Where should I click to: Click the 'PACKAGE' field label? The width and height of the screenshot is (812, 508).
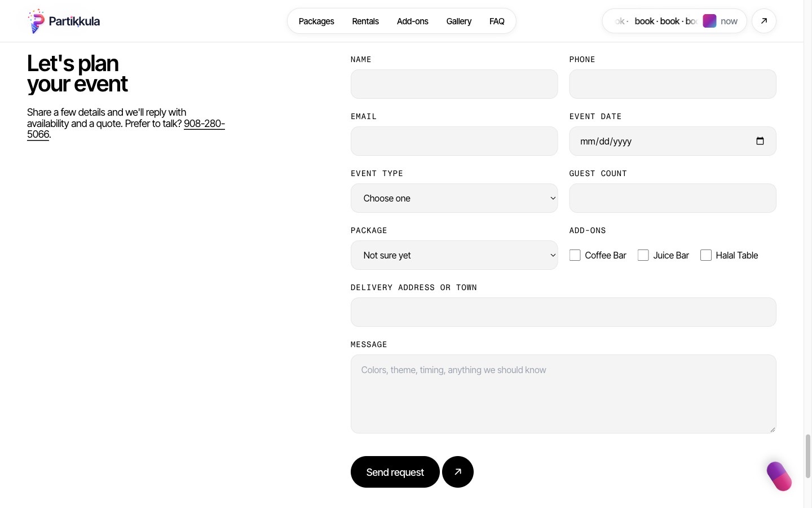369,230
